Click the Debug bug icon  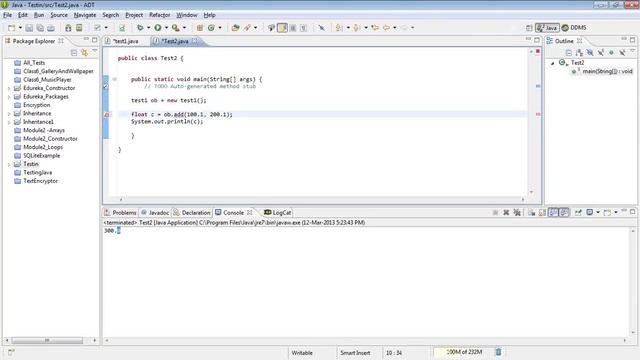point(140,28)
